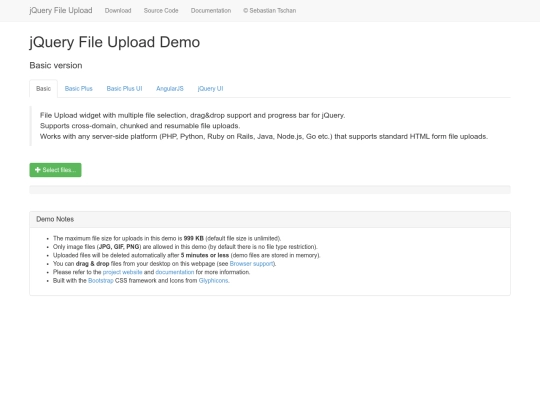Open the Bootstrap link
540x405 pixels.
click(101, 281)
